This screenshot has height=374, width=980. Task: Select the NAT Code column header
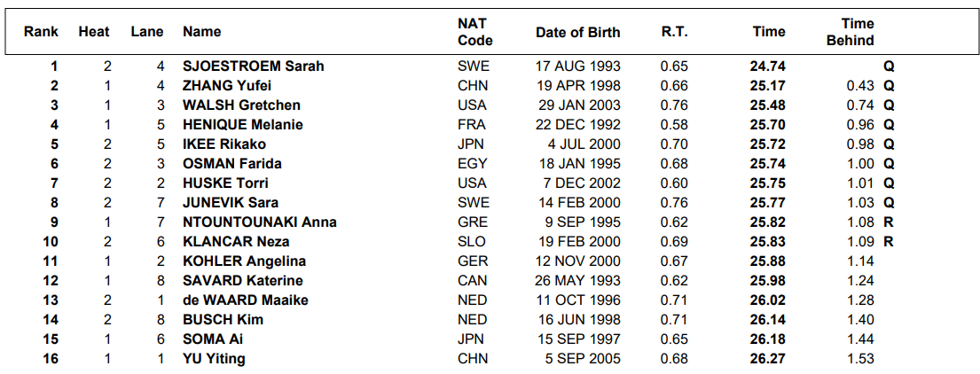[x=475, y=32]
